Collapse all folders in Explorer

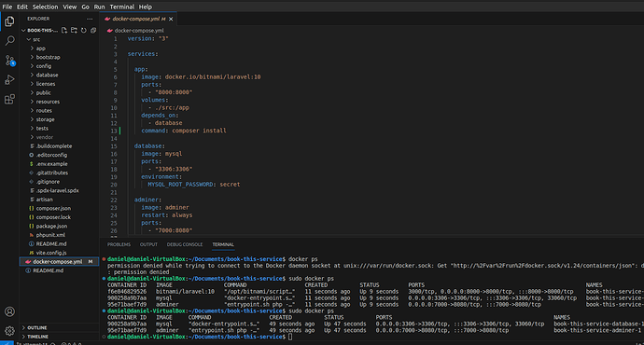coord(93,31)
